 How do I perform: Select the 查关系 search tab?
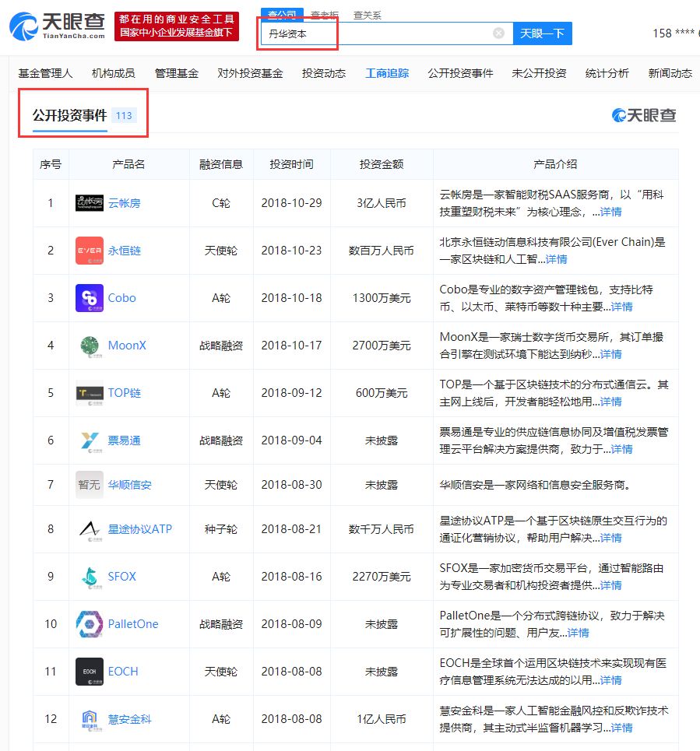pos(367,15)
